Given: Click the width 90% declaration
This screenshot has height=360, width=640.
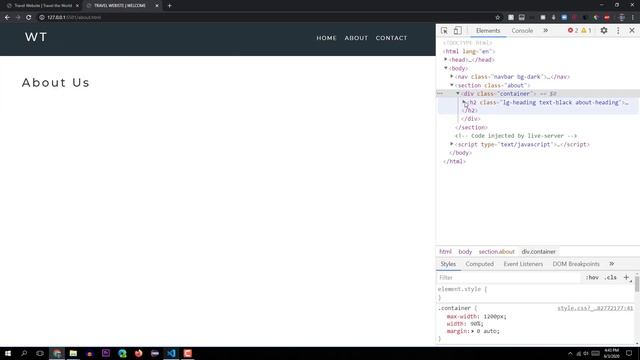Looking at the screenshot, I should [465, 324].
